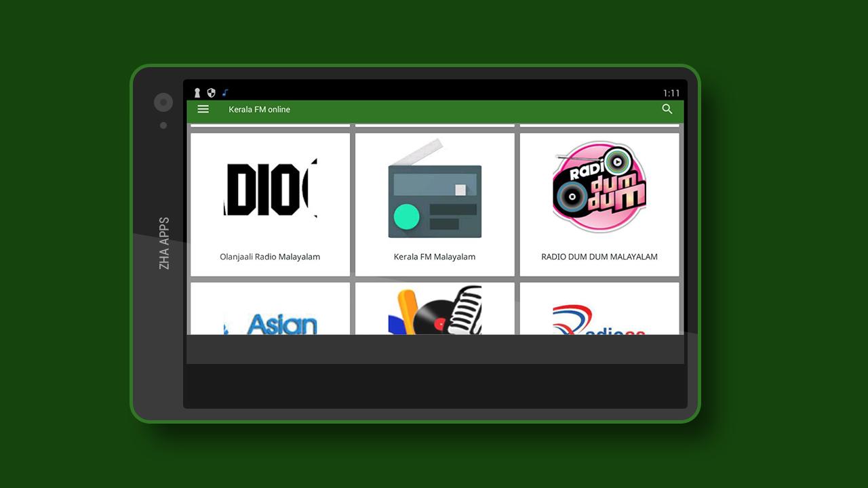The image size is (868, 488).
Task: Tap the shield status bar icon
Action: (x=211, y=93)
